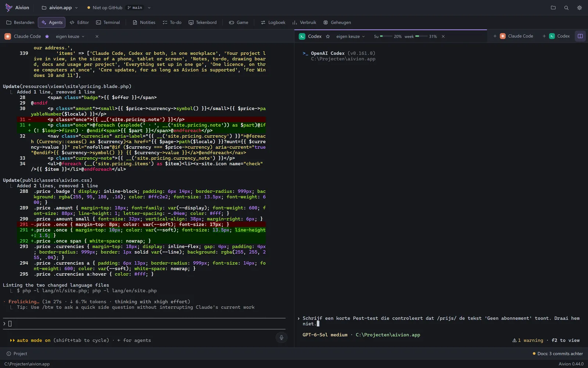Select the Agents tab
588x368 pixels.
pyautogui.click(x=52, y=22)
